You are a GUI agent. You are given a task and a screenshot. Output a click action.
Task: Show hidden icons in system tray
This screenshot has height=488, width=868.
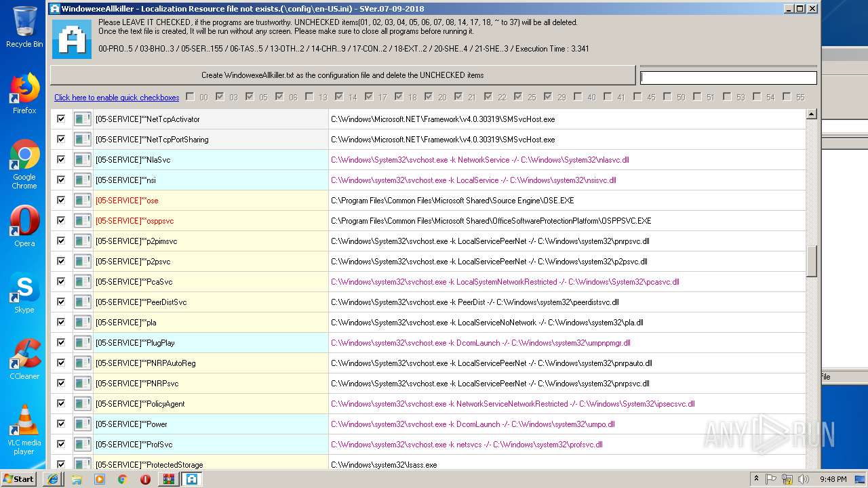tap(756, 479)
